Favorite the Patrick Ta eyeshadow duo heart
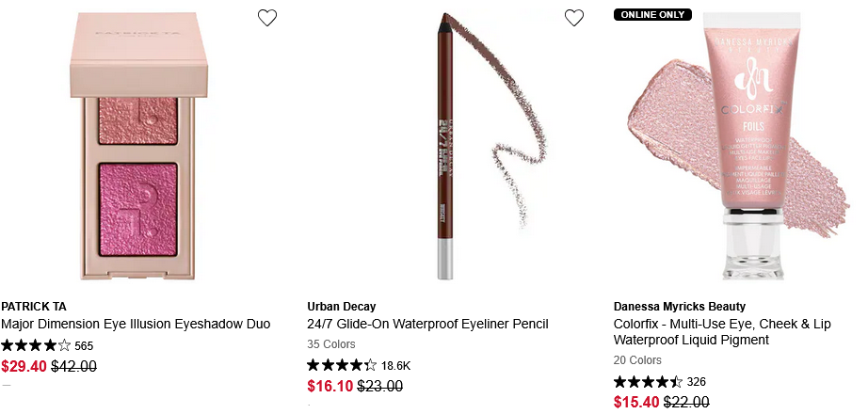The width and height of the screenshot is (868, 414). (x=267, y=18)
